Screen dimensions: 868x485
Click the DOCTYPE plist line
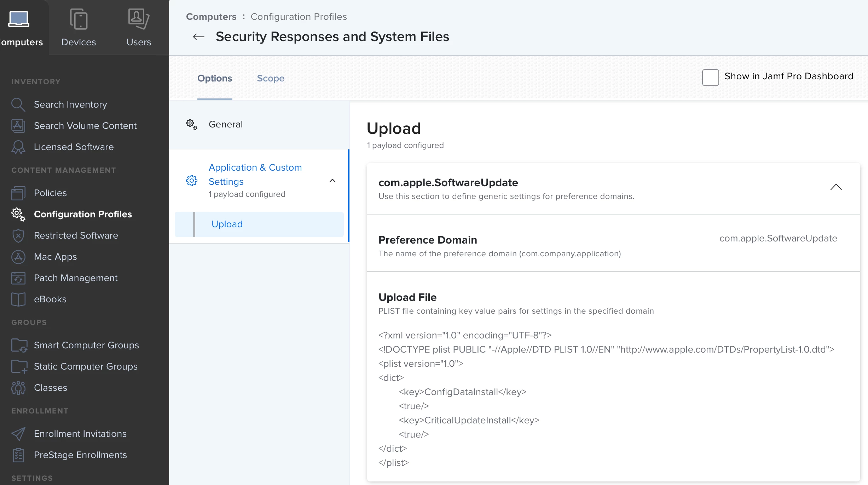[x=606, y=350]
